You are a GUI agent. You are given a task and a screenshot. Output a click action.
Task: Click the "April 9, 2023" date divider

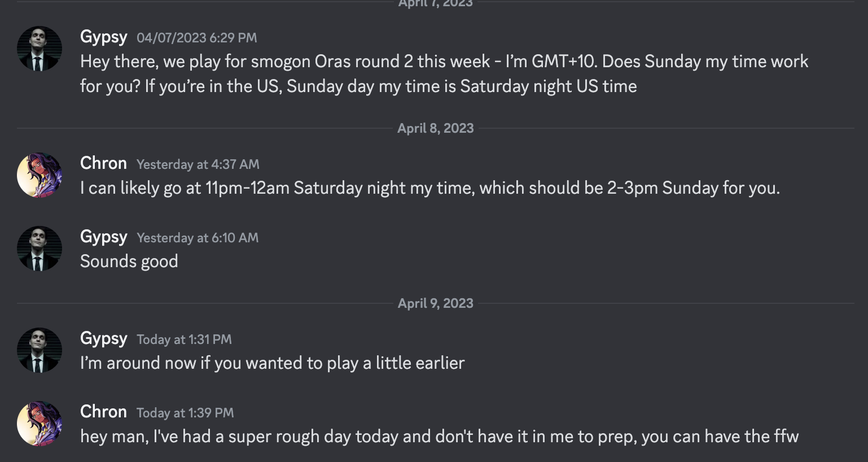(x=435, y=303)
